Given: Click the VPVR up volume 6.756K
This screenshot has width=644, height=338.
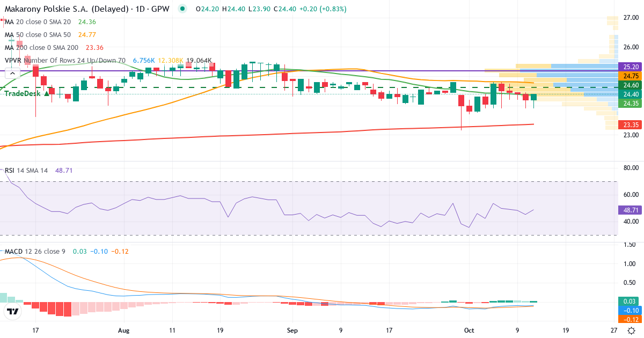Looking at the screenshot, I should (144, 61).
